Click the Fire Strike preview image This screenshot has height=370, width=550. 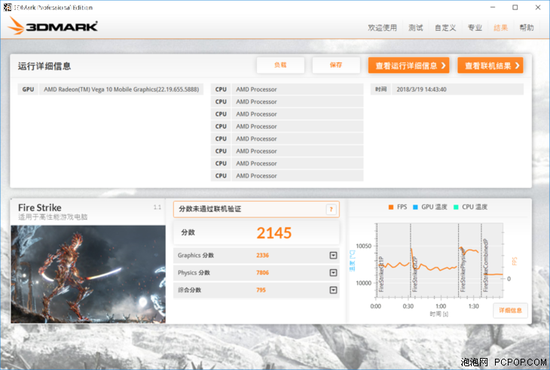(88, 274)
